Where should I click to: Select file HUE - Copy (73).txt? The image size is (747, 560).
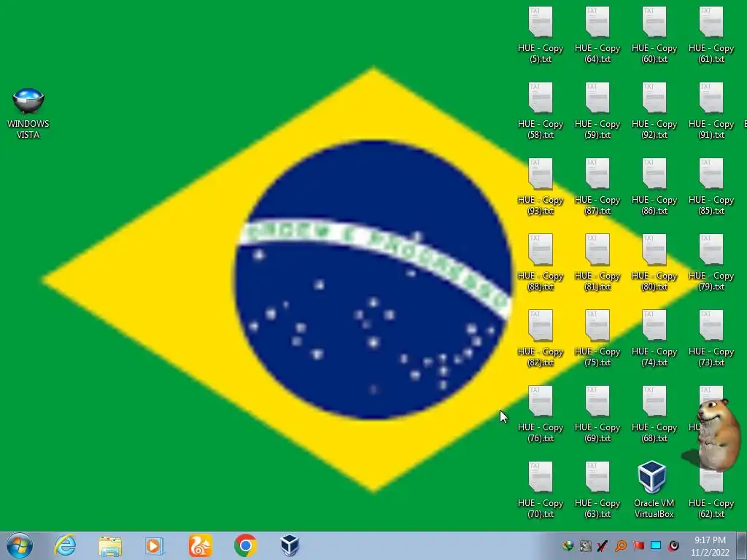[711, 338]
